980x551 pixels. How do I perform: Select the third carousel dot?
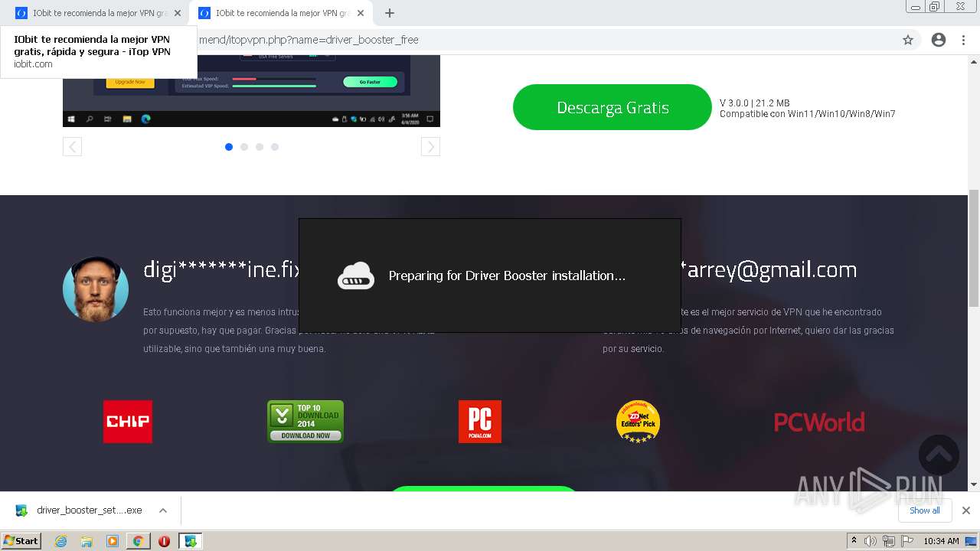tap(260, 147)
